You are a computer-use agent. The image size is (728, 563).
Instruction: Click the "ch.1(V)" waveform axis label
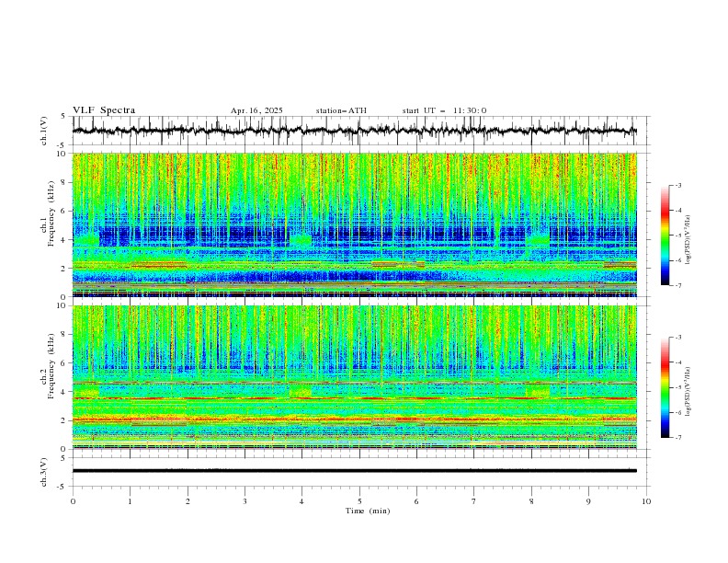[x=44, y=131]
